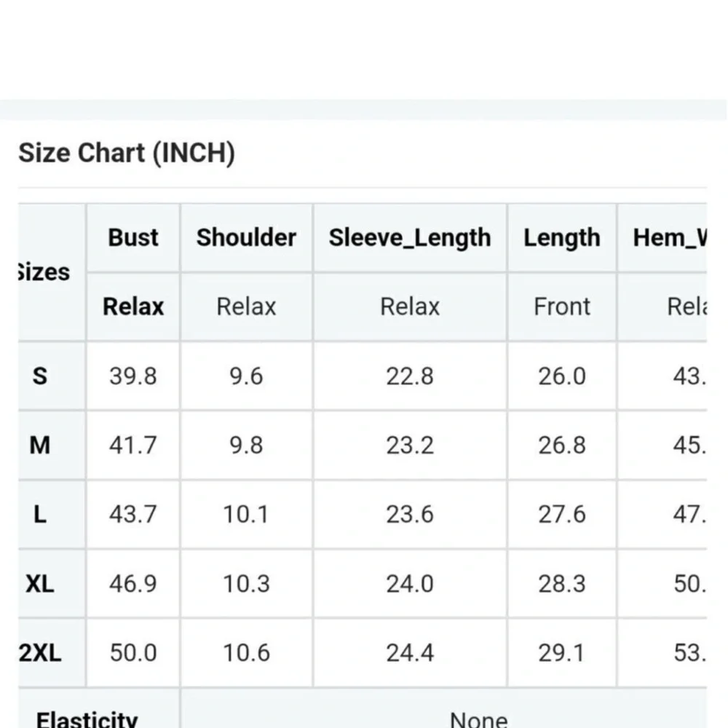This screenshot has width=728, height=728.
Task: Select the M size row label
Action: [40, 445]
